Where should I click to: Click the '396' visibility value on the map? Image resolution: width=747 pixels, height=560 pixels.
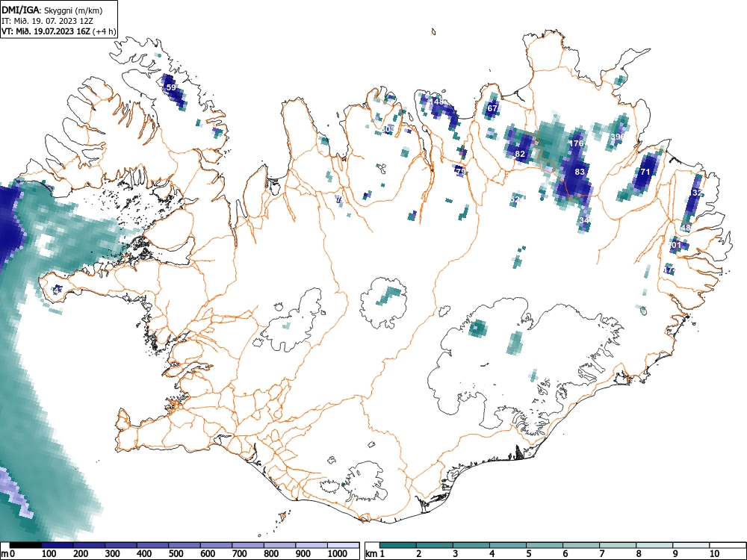(x=618, y=137)
